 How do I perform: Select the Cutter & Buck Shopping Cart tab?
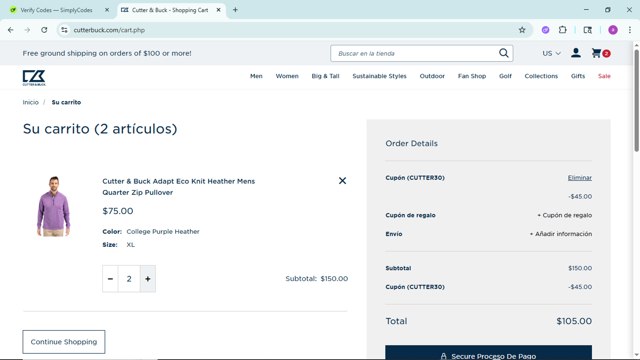(x=171, y=10)
